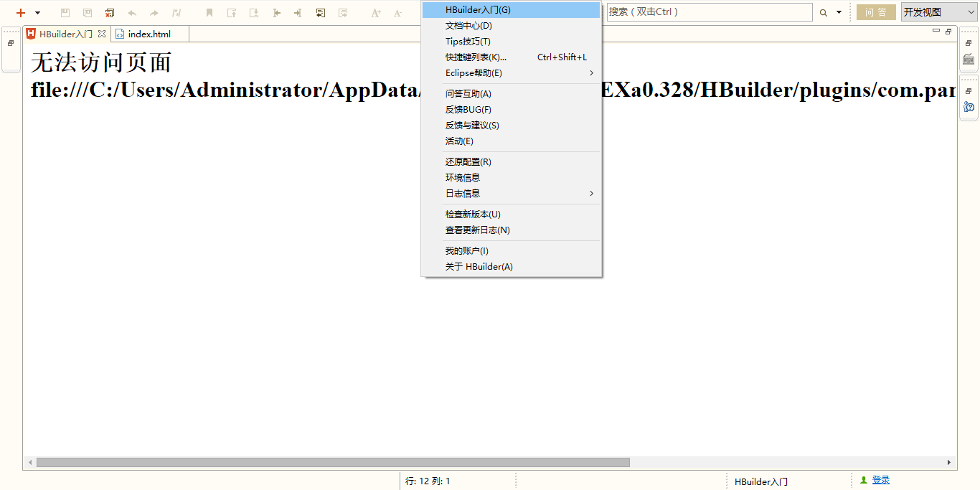Viewport: 980px width, 490px height.
Task: Click status bar text 行: 12 列: 1
Action: pyautogui.click(x=428, y=481)
